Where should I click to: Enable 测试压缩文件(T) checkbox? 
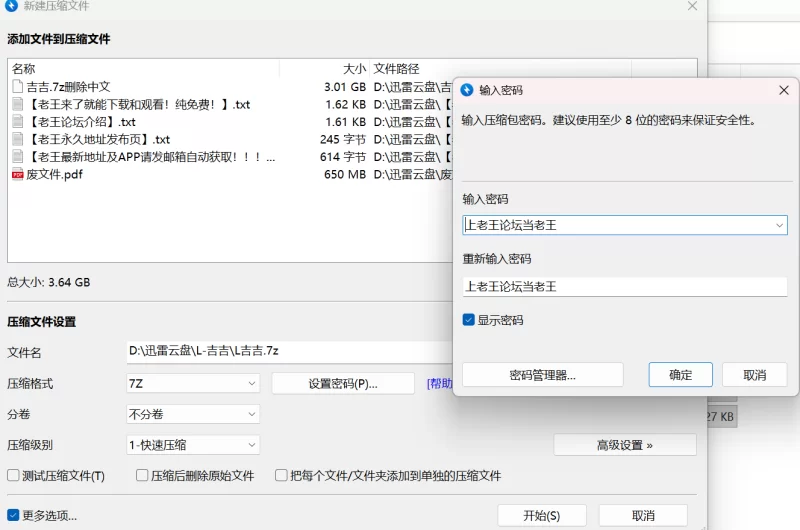click(x=14, y=476)
